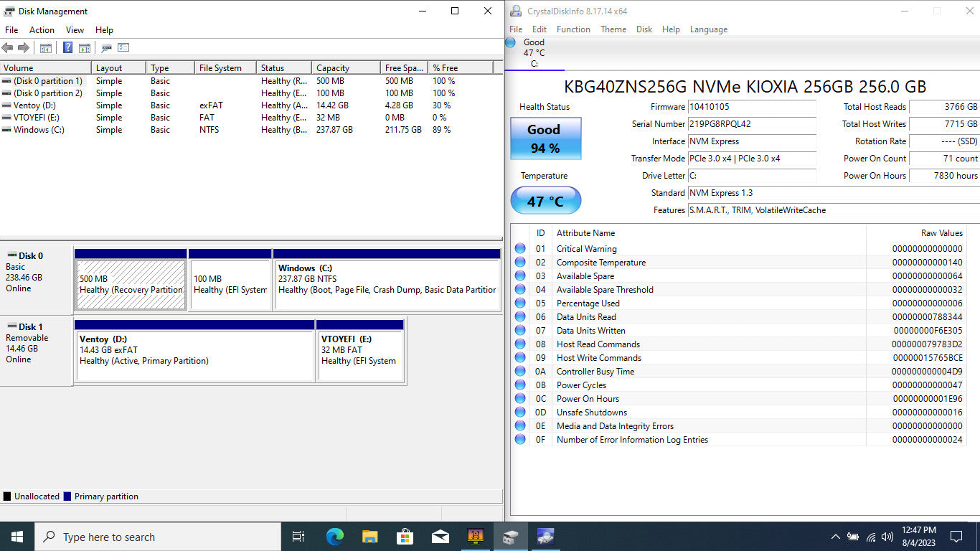Open the Mail app from the taskbar
This screenshot has height=551, width=980.
(x=440, y=537)
